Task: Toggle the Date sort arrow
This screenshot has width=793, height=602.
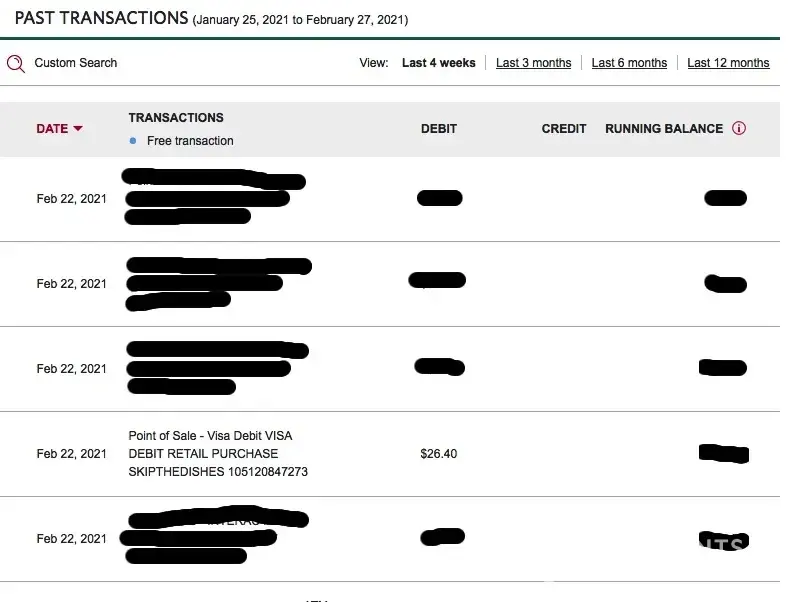Action: (78, 129)
